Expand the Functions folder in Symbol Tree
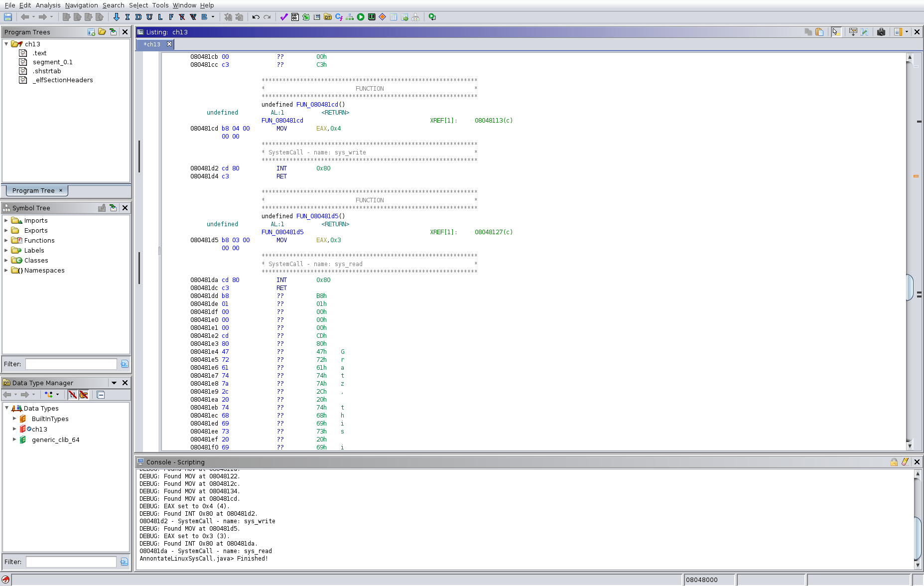The height and width of the screenshot is (586, 924). pos(6,240)
